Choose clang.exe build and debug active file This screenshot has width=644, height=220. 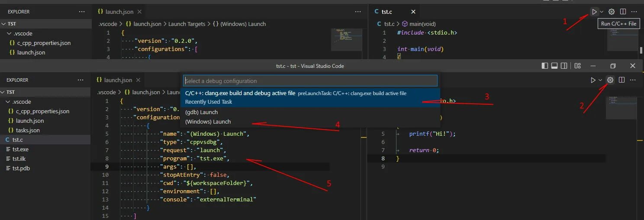click(310, 97)
